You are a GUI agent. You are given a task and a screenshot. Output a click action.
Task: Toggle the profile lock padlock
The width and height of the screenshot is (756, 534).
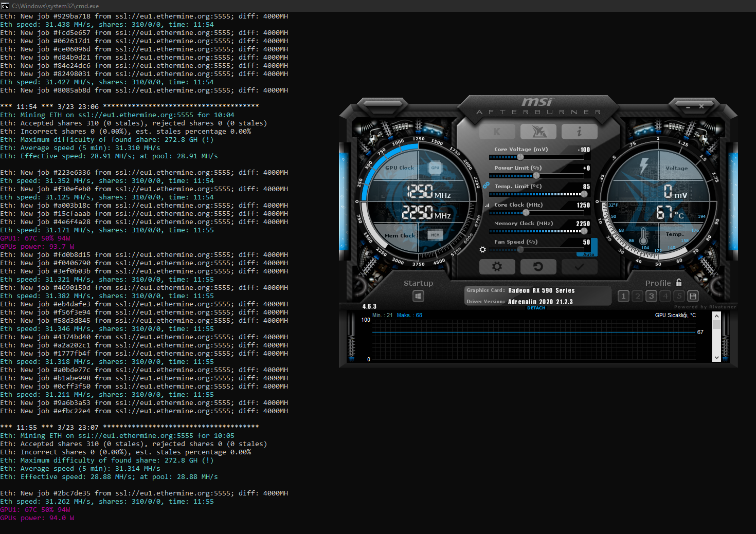pos(679,283)
